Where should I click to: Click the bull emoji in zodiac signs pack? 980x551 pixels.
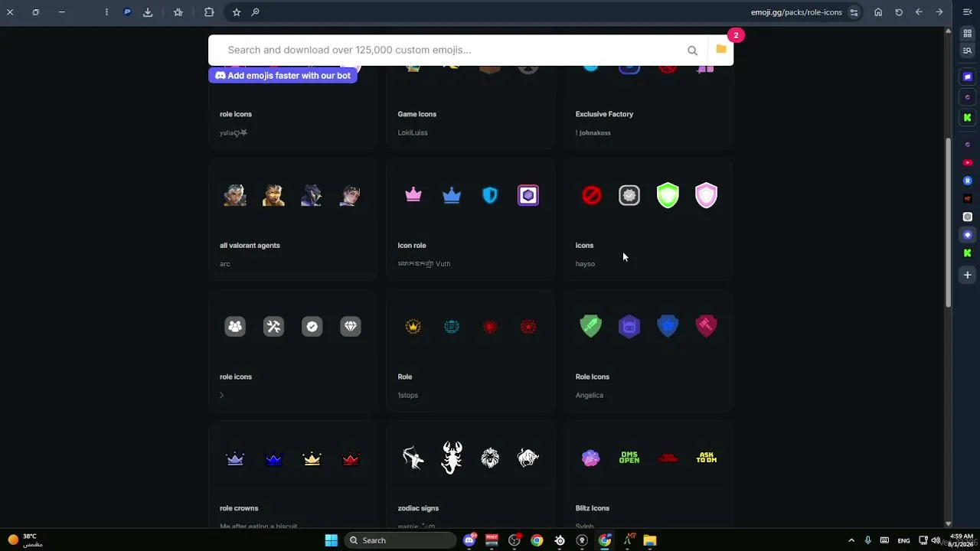pos(528,458)
